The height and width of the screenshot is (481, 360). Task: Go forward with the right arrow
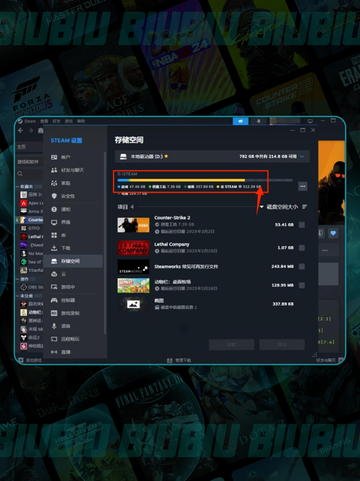pos(30,130)
